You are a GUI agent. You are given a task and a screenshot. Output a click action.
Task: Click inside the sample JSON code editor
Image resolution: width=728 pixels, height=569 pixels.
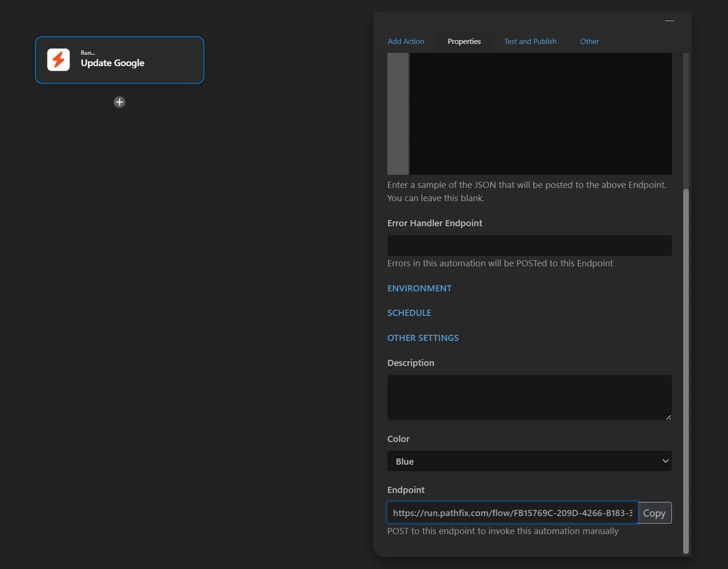540,114
